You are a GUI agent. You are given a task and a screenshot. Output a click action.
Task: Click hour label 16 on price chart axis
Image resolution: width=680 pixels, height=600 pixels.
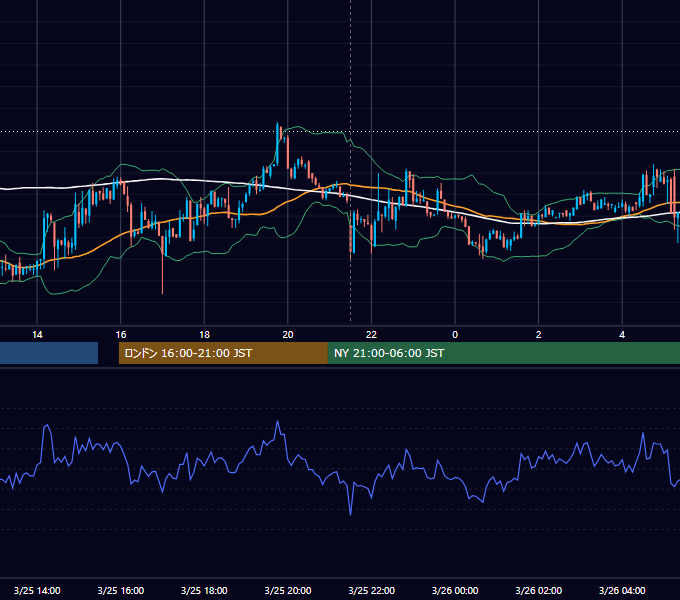pos(121,335)
